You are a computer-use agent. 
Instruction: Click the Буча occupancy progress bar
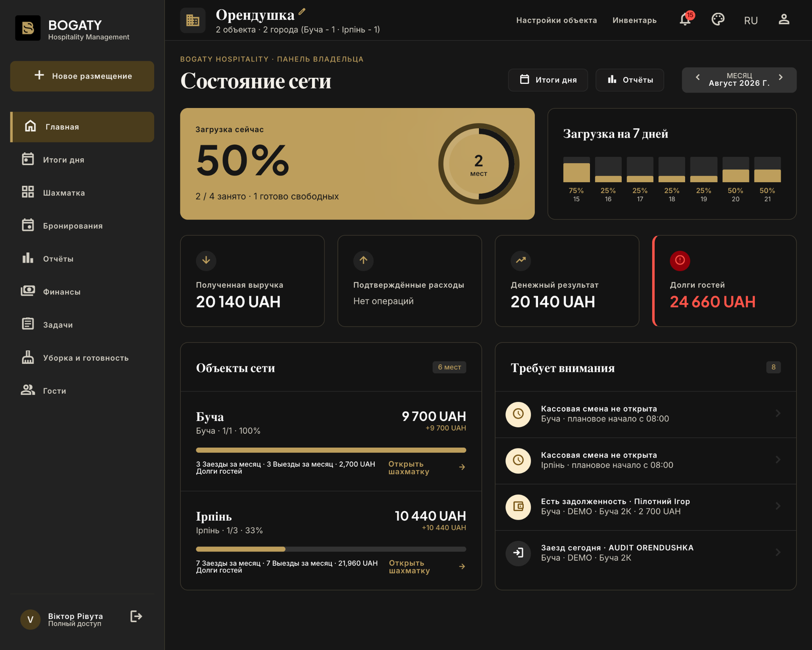coord(331,450)
